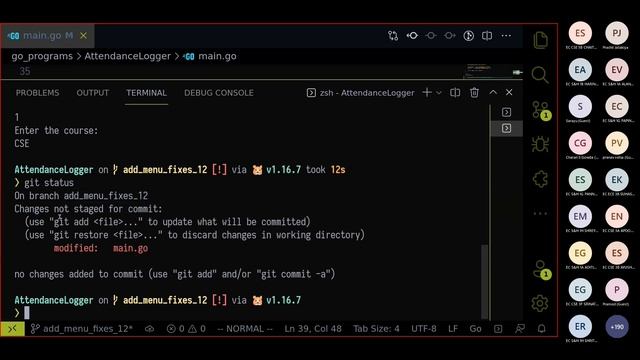Click the split editor icon
This screenshot has width=640, height=360.
[x=487, y=36]
